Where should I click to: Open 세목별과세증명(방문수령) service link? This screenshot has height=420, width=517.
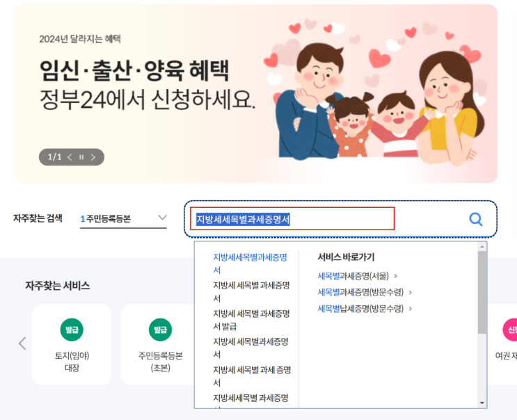click(x=365, y=292)
